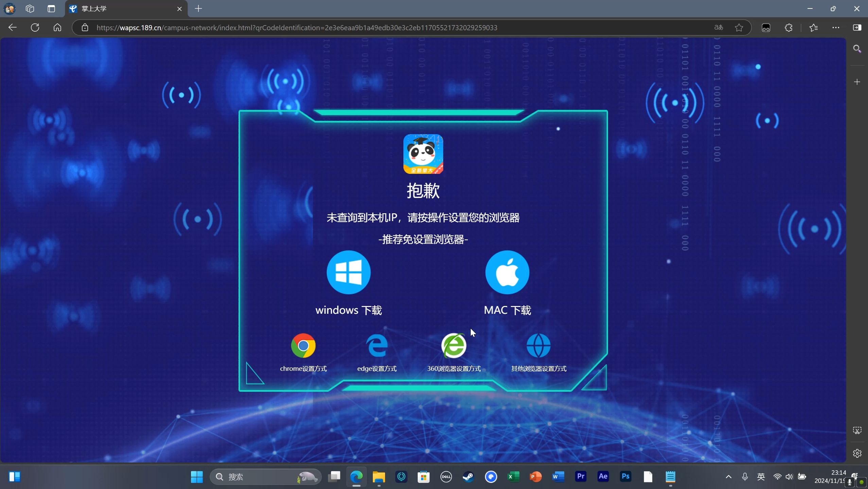Open the browser extensions menu
Viewport: 868px width, 489px height.
(x=789, y=28)
